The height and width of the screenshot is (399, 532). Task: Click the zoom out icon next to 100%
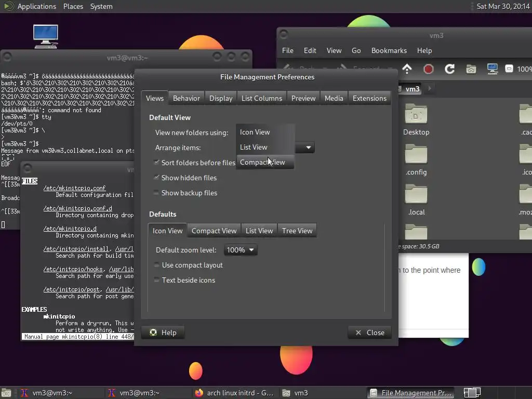(509, 69)
